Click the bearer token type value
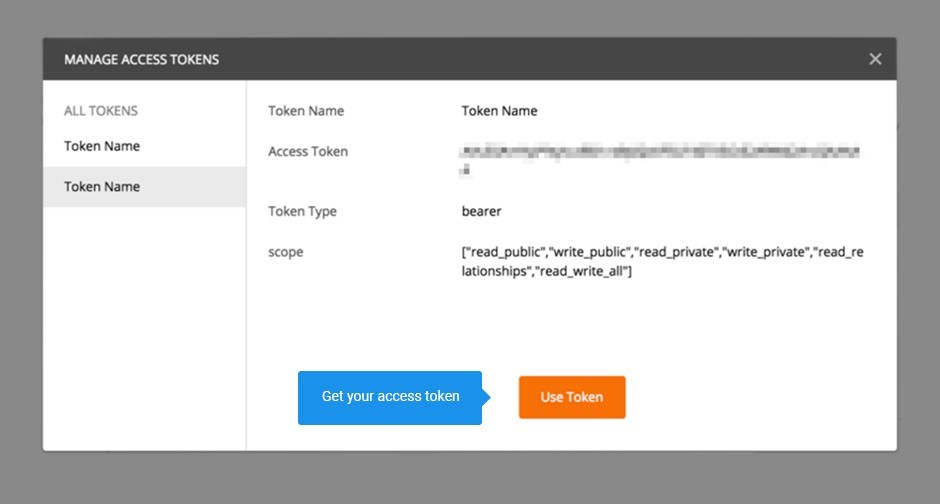This screenshot has width=940, height=504. coord(481,211)
